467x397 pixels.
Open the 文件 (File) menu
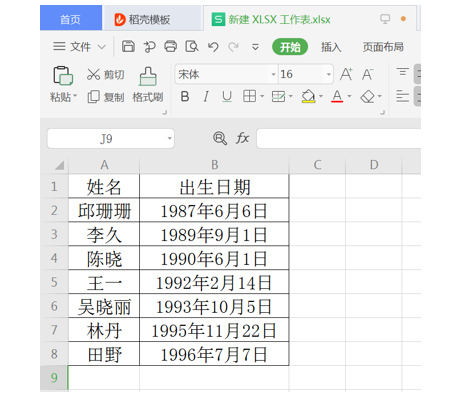72,47
